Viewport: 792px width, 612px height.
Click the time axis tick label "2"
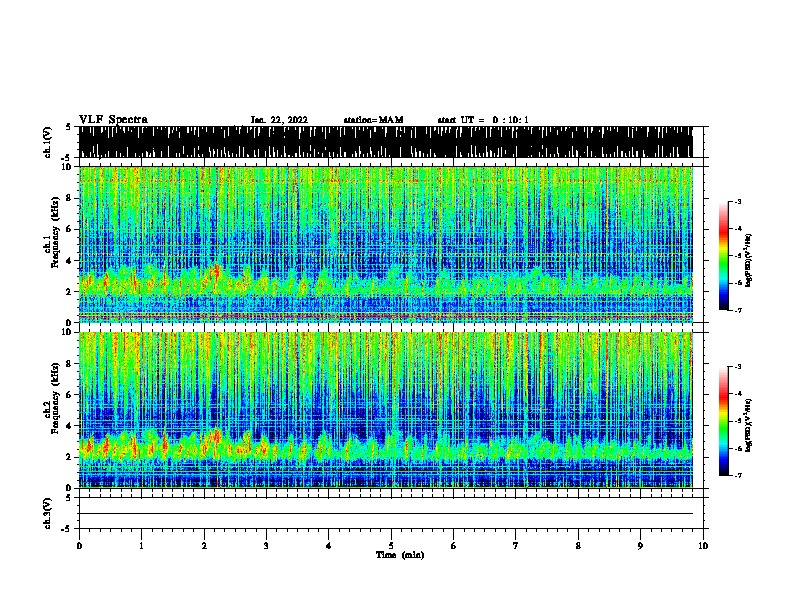[204, 546]
